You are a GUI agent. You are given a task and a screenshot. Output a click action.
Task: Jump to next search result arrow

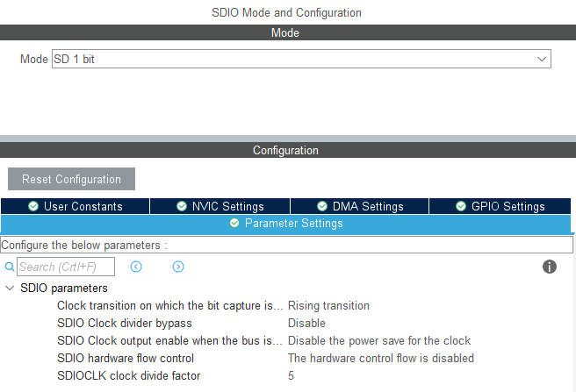pyautogui.click(x=178, y=267)
